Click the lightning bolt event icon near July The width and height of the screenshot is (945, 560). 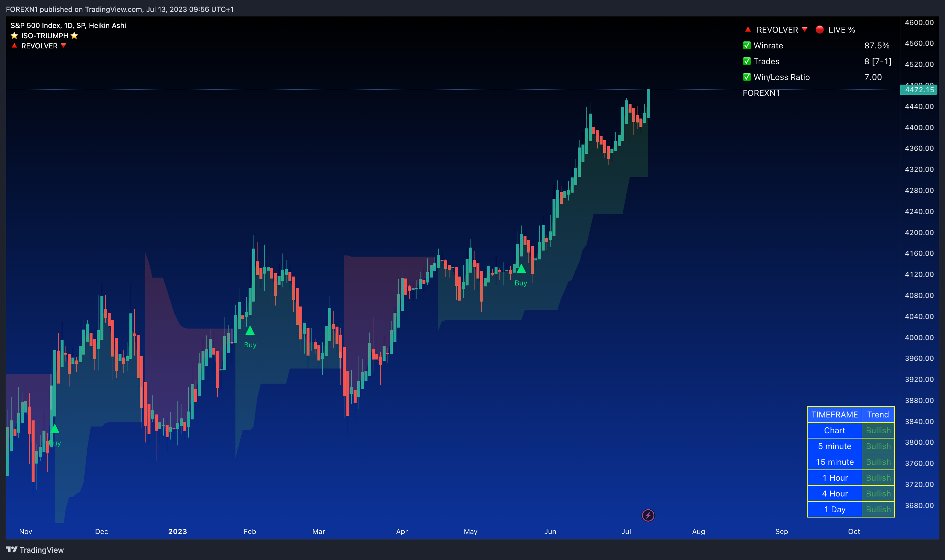(648, 515)
